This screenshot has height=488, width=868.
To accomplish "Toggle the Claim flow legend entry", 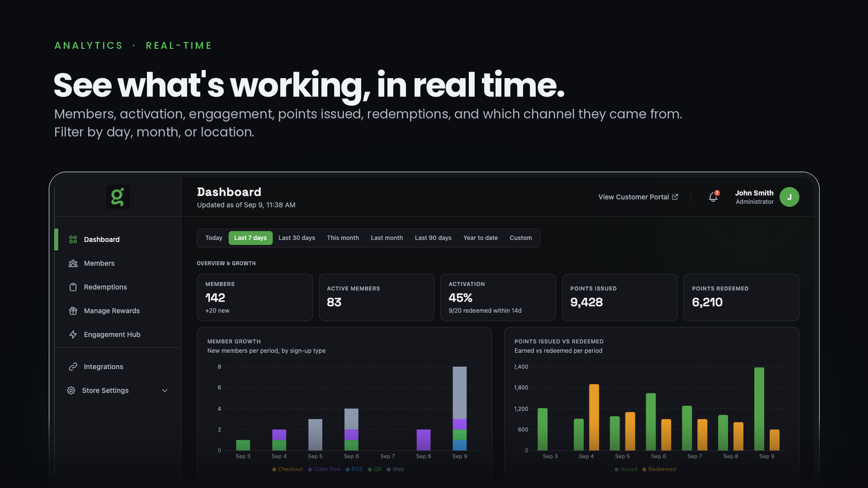I will click(x=324, y=470).
